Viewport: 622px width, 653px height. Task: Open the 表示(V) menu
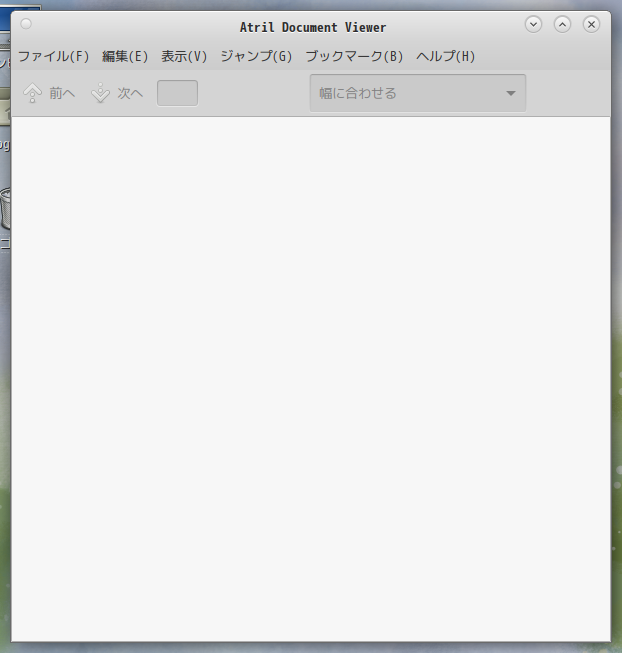pyautogui.click(x=184, y=56)
